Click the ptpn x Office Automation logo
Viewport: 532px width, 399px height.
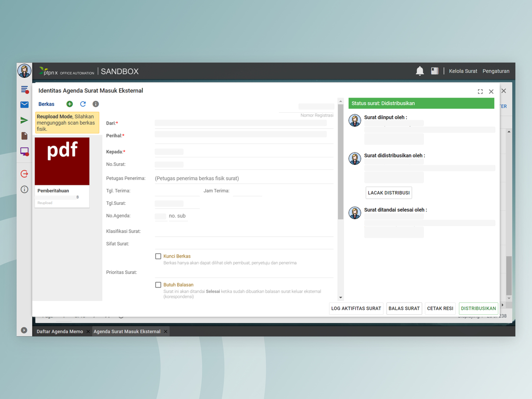point(66,71)
